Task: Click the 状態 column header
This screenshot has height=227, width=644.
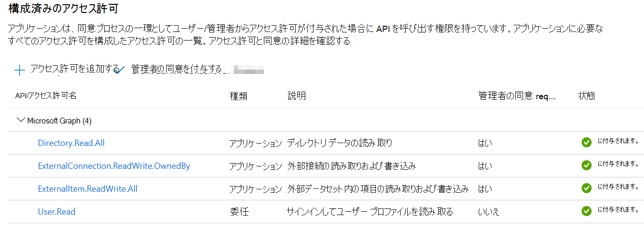Action: tap(586, 96)
